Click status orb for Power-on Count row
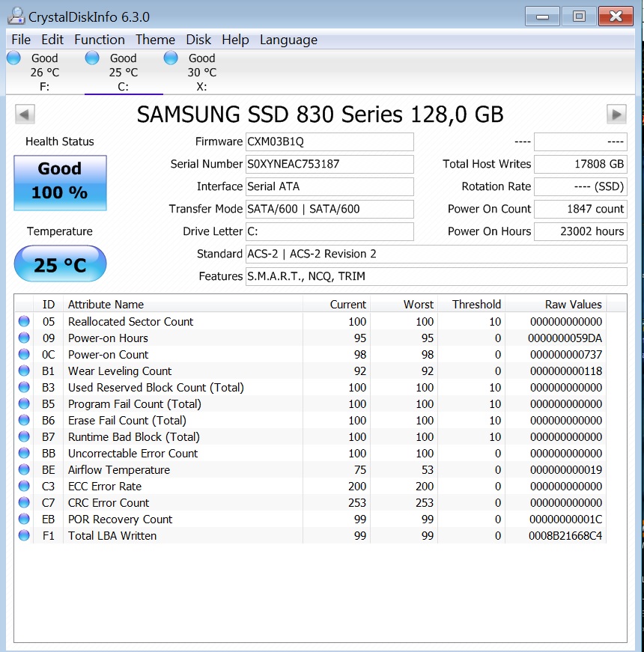 click(x=24, y=354)
